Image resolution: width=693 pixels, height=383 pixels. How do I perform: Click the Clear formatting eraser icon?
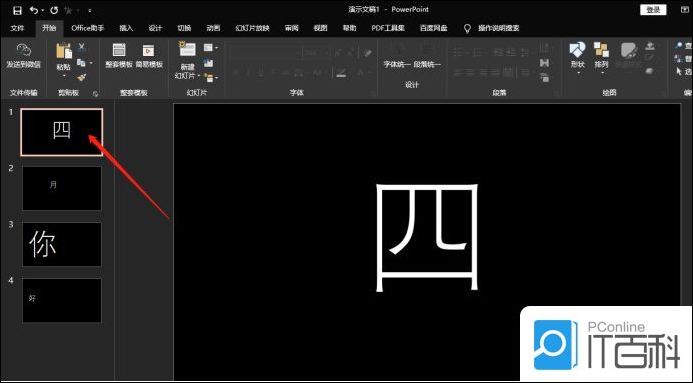click(367, 53)
